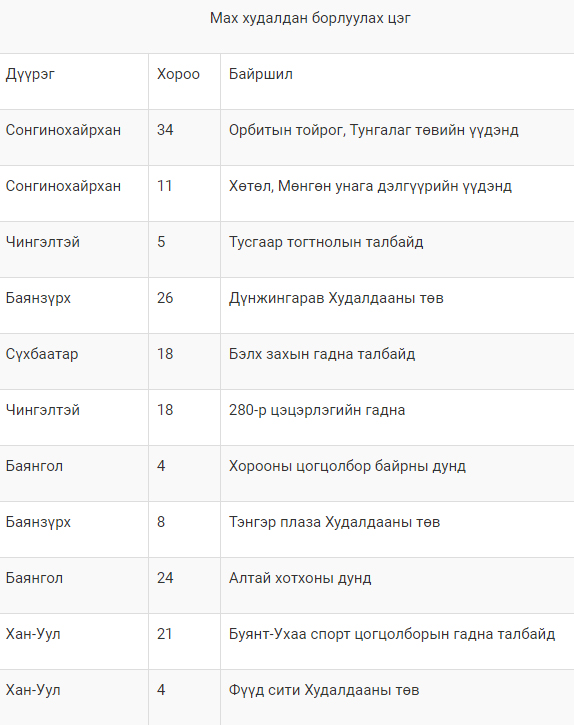Viewport: 574px width, 725px height.
Task: Click the table title Мах худалдан борлуулах цэг
Action: 310,18
